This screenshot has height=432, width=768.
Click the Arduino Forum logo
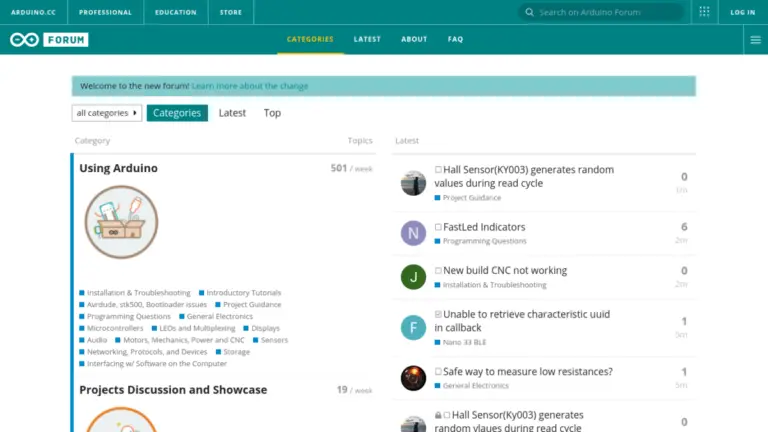coord(49,39)
